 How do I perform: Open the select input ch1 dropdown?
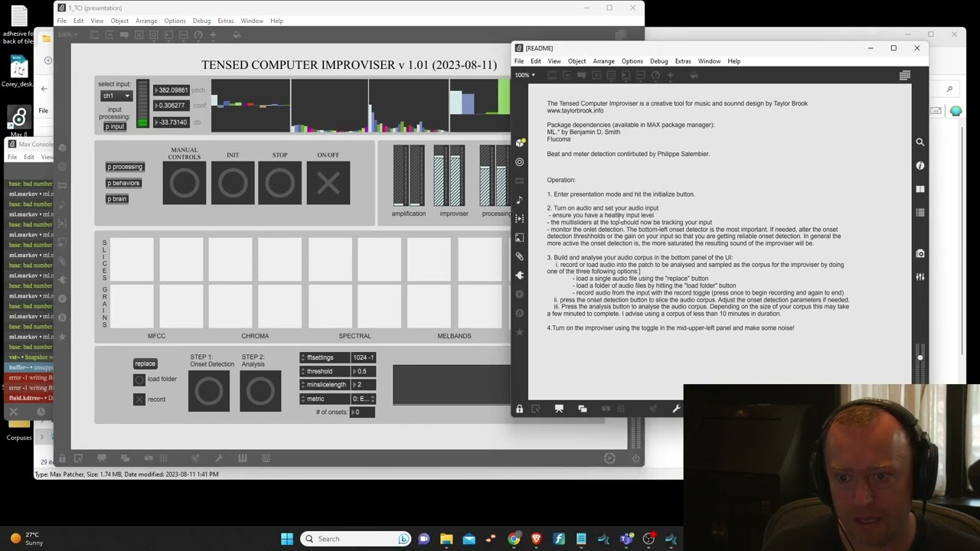point(116,96)
